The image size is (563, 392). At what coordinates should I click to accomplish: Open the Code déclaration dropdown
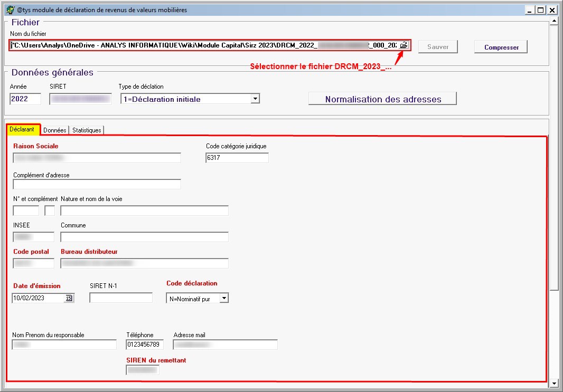[224, 299]
